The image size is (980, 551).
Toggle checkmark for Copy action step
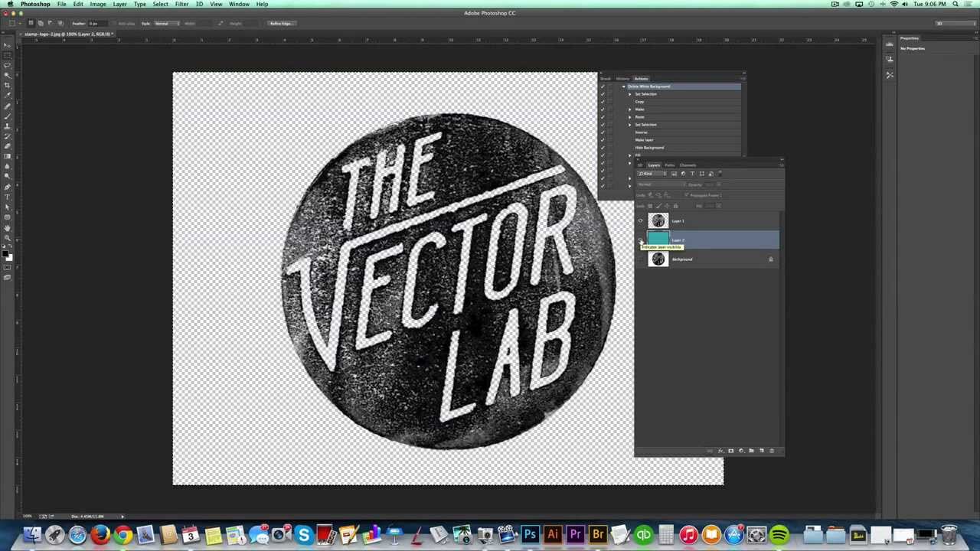(603, 102)
